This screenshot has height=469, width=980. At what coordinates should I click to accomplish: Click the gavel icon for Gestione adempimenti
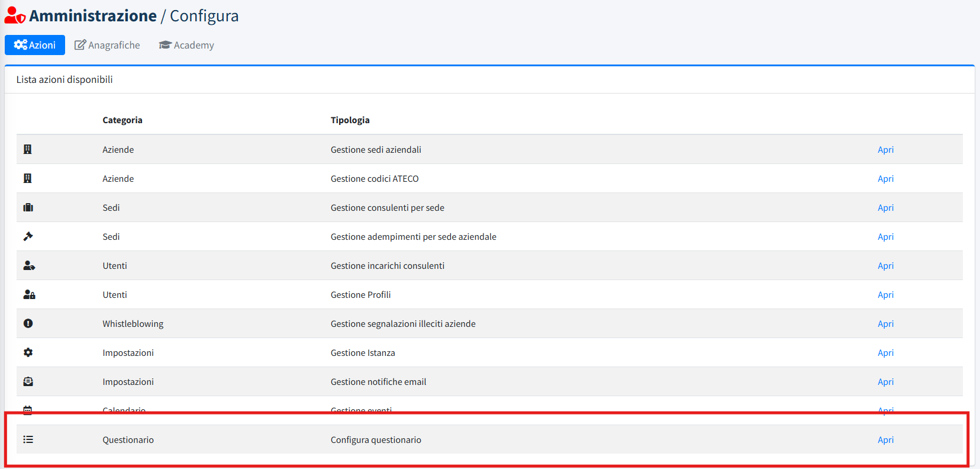[x=28, y=236]
